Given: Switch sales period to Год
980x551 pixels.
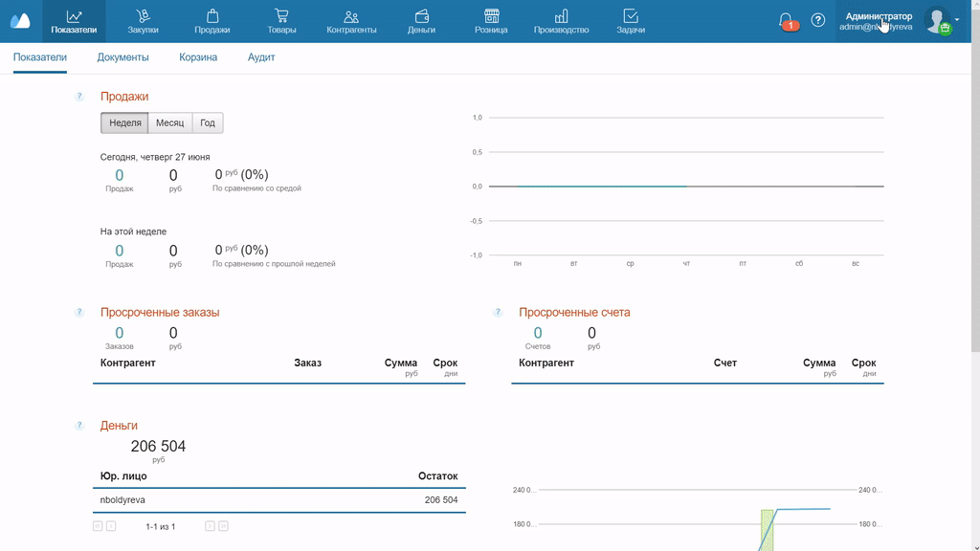Looking at the screenshot, I should point(208,123).
